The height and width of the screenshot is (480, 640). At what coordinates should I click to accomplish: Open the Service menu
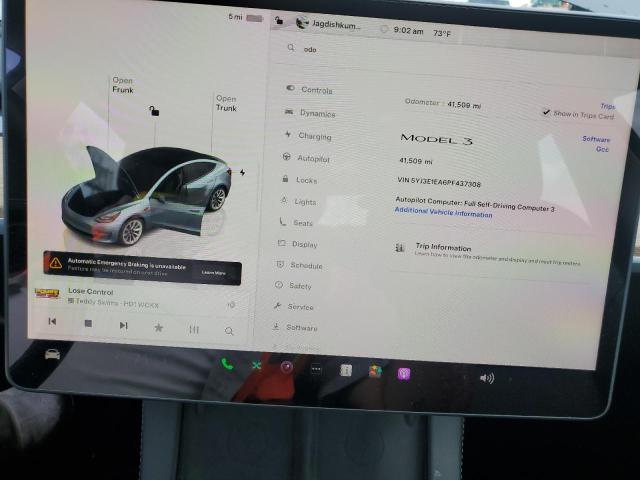293,306
